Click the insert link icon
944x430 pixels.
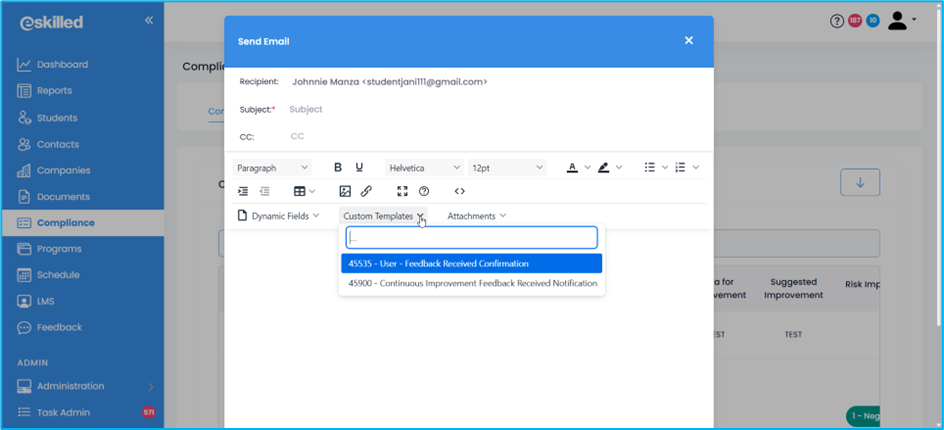pyautogui.click(x=366, y=191)
